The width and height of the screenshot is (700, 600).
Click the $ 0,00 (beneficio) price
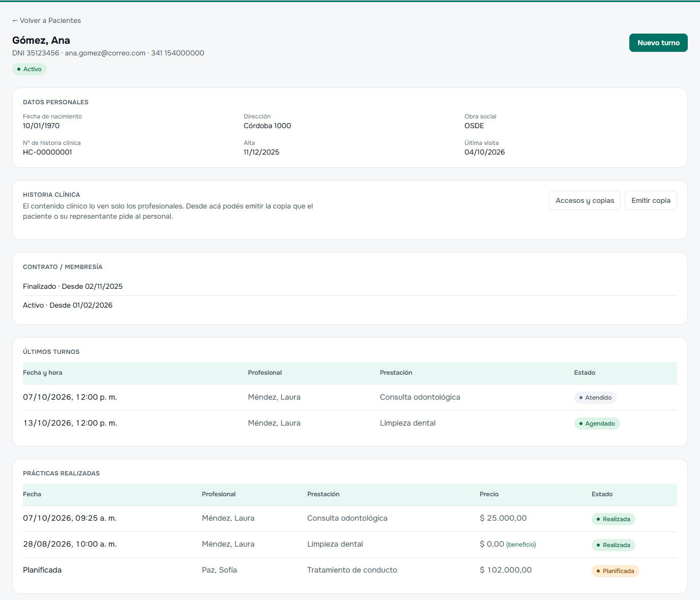508,544
